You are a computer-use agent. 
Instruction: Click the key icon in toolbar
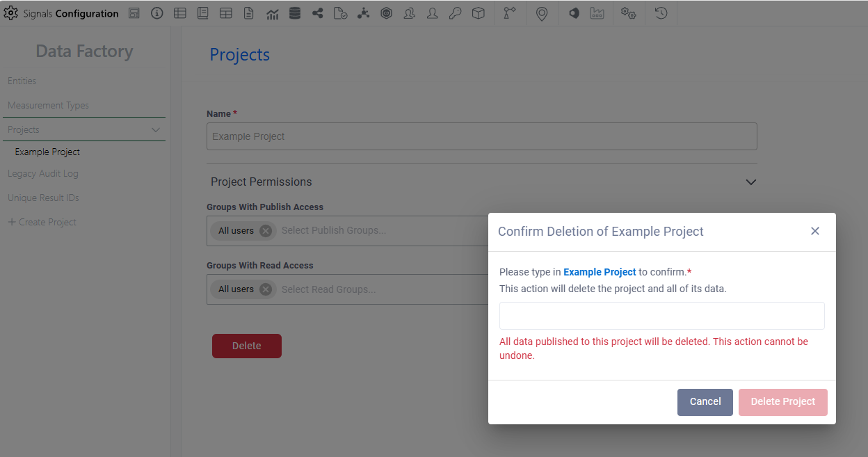(x=456, y=13)
